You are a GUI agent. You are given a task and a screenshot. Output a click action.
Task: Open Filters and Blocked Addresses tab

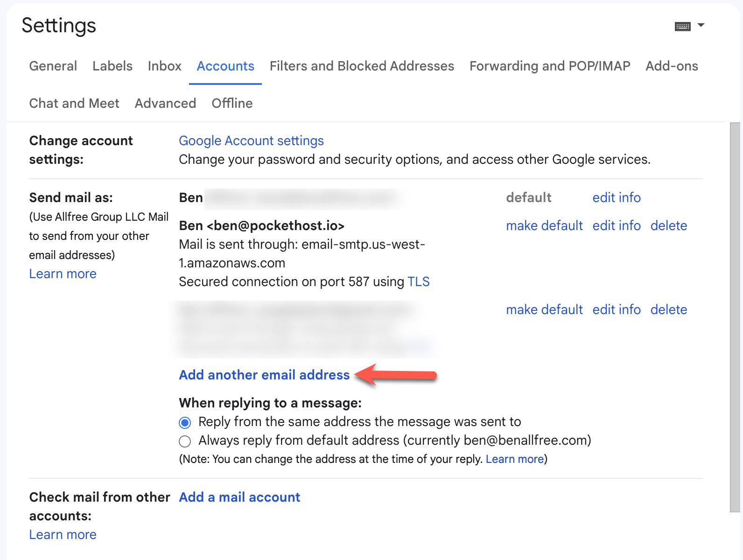click(362, 66)
